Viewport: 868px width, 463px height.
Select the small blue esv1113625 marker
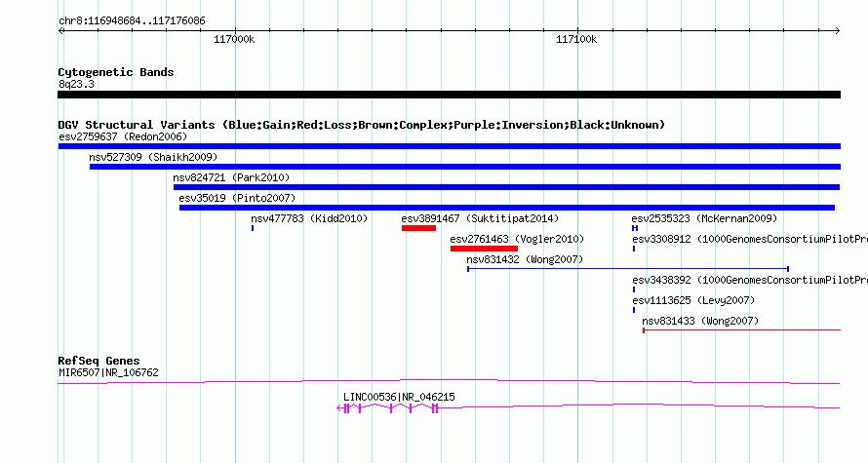634,310
